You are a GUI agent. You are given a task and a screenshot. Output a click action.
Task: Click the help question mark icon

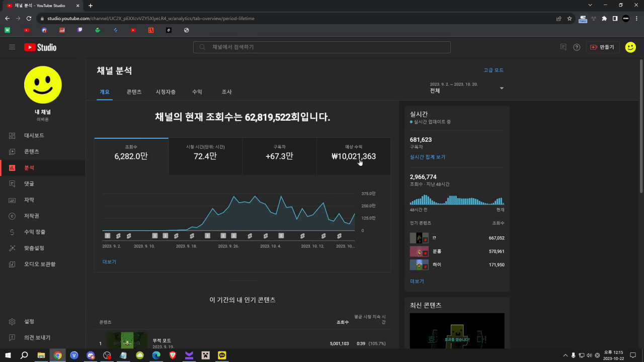[577, 47]
